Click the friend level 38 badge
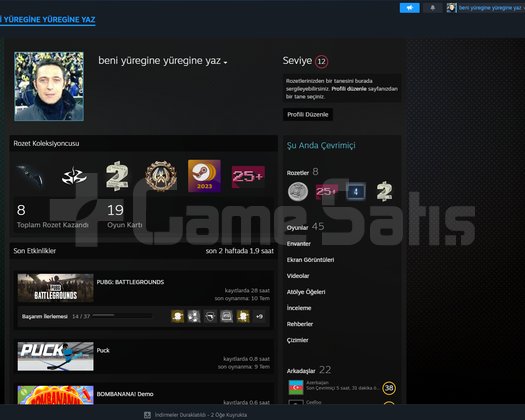 click(x=389, y=388)
